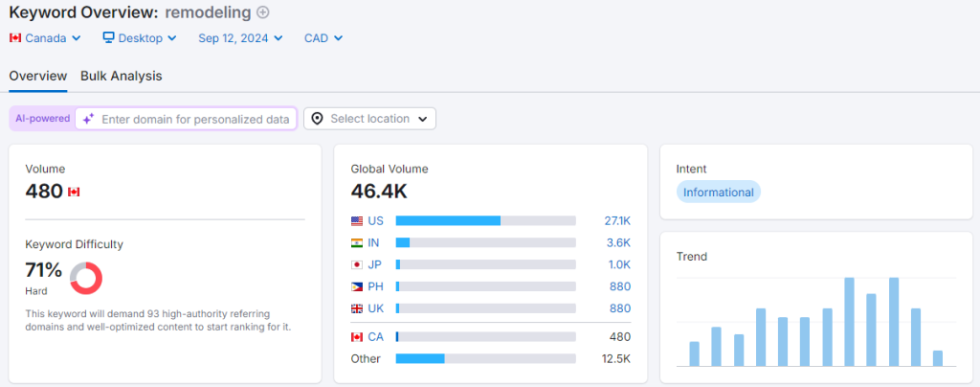The height and width of the screenshot is (387, 980).
Task: Select the Overview tab
Action: click(38, 76)
